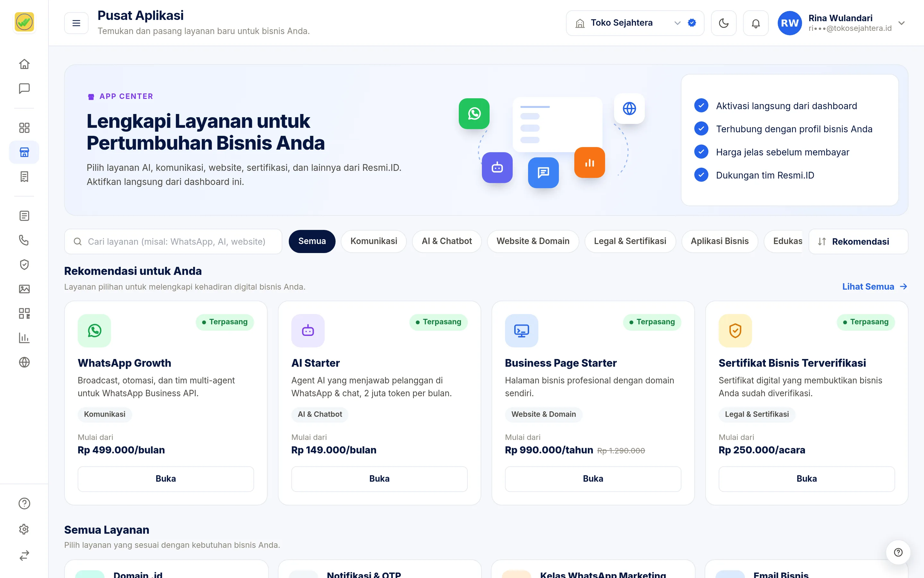Click the Sertifikat Bisnis shield icon

point(735,331)
